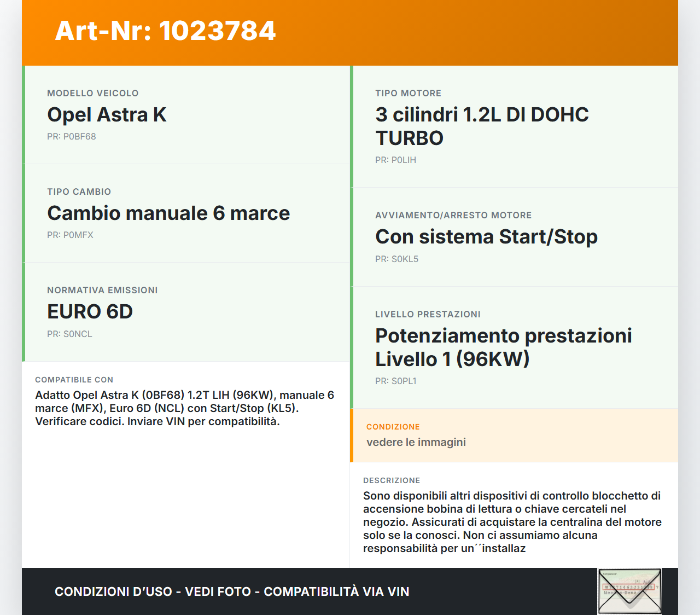
Task: Click the VIN envelope icon
Action: [x=629, y=591]
